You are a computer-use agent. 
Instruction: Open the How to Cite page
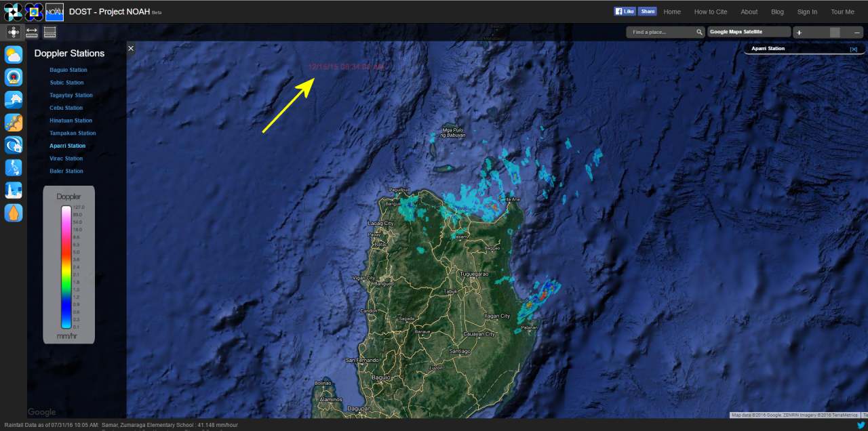pos(710,12)
